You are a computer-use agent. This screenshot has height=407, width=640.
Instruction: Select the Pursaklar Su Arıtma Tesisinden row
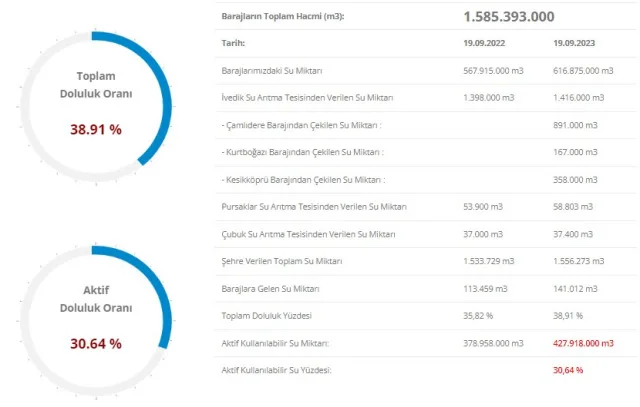point(426,207)
